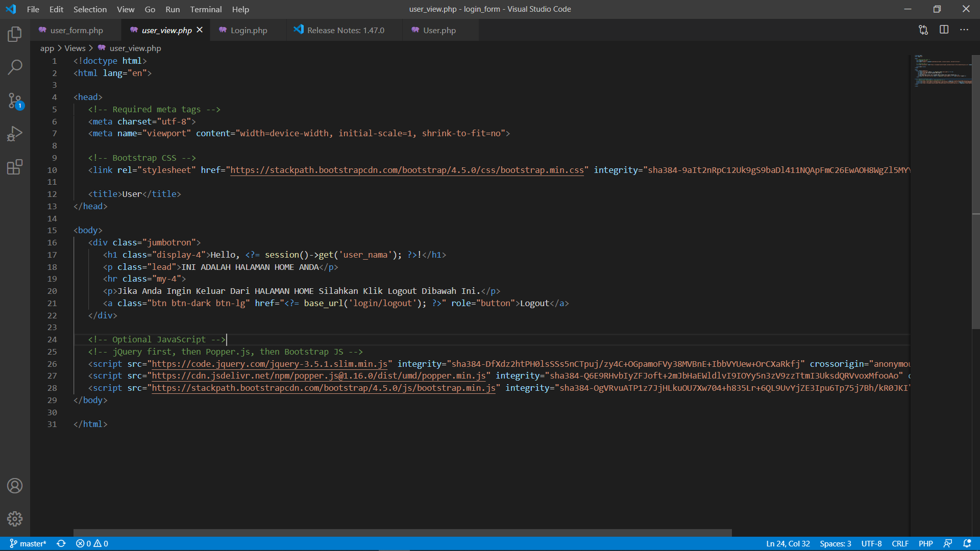This screenshot has height=551, width=980.
Task: Open the Search view in activity bar
Action: point(15,67)
